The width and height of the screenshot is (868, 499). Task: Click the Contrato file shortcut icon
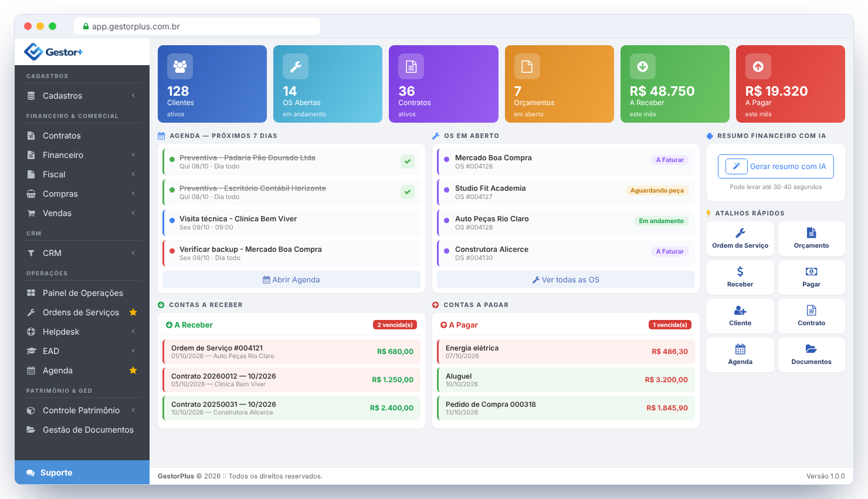811,311
